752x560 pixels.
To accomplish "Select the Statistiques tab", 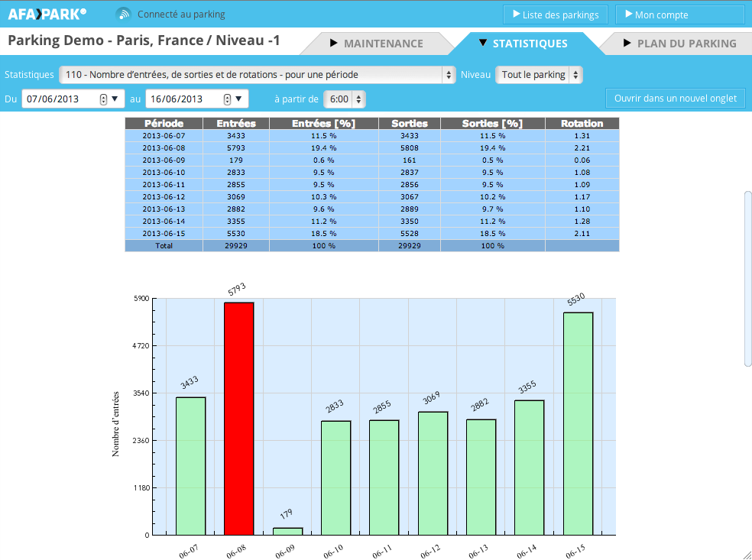I will click(x=523, y=44).
